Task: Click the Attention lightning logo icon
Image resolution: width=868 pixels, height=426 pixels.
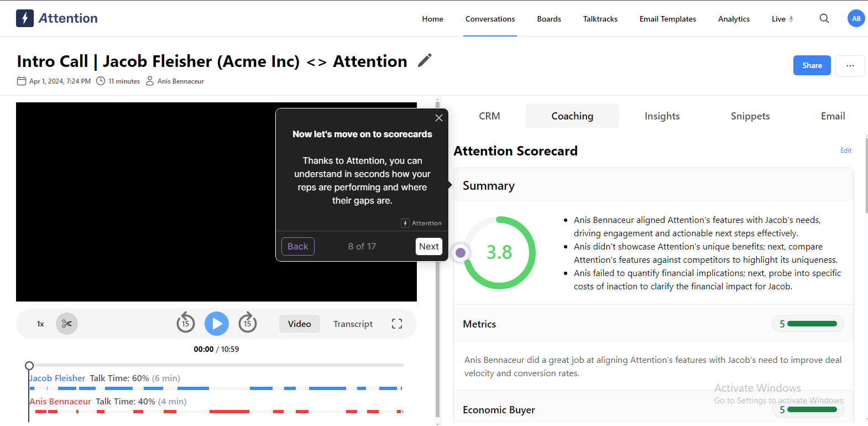Action: 25,18
